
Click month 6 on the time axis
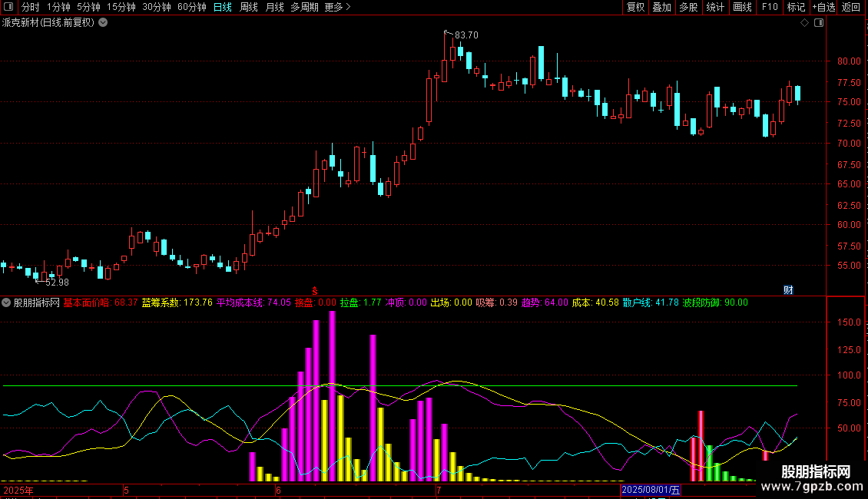(x=278, y=490)
